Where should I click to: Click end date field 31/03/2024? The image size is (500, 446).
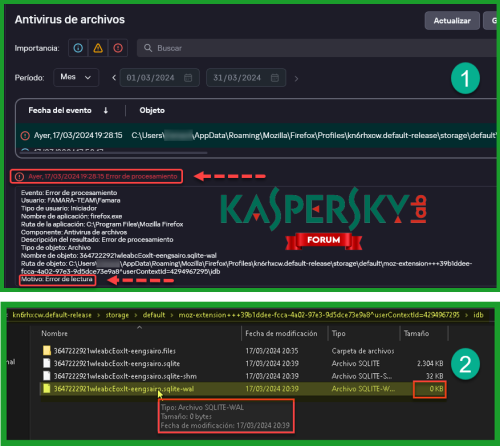[x=246, y=78]
